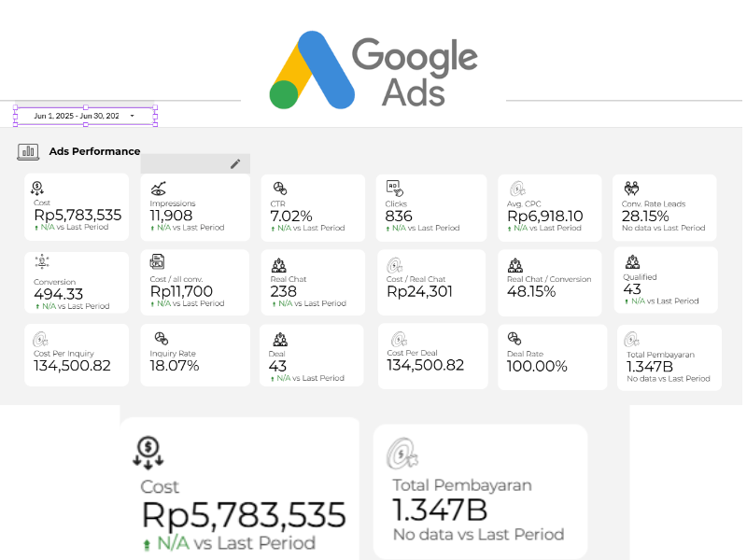This screenshot has width=747, height=560.
Task: Click the Inquiry Rate card icon
Action: pos(162,339)
